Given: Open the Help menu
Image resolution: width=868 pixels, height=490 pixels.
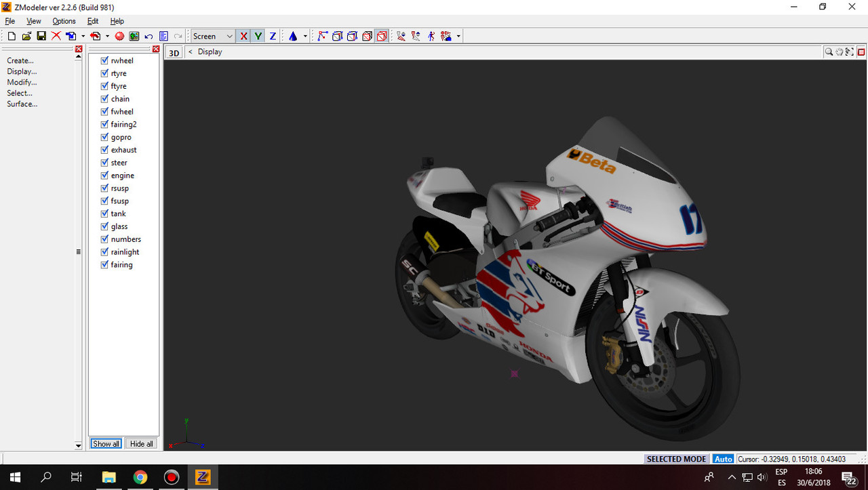Looking at the screenshot, I should (x=117, y=21).
